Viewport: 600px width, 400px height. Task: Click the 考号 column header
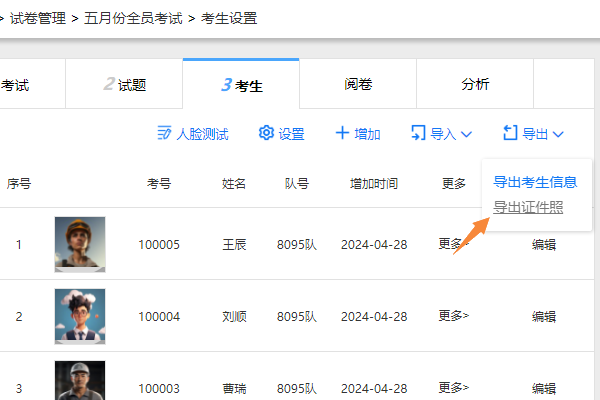pyautogui.click(x=159, y=184)
